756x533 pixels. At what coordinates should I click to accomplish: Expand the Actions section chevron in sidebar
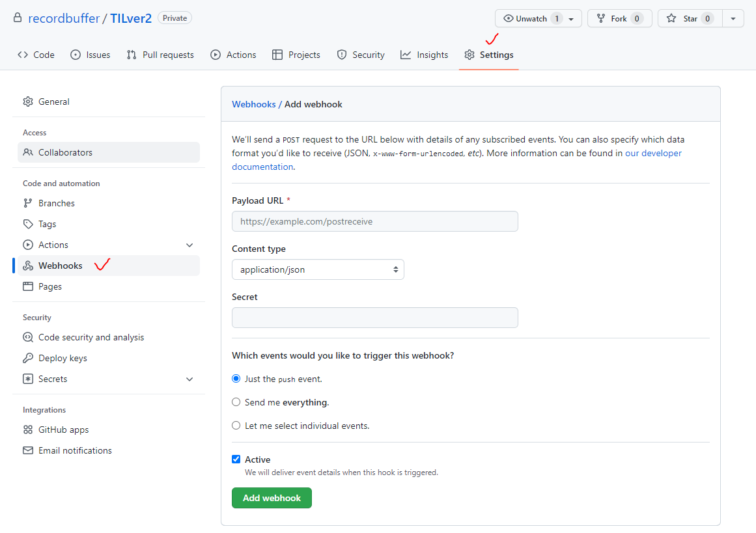(x=189, y=245)
